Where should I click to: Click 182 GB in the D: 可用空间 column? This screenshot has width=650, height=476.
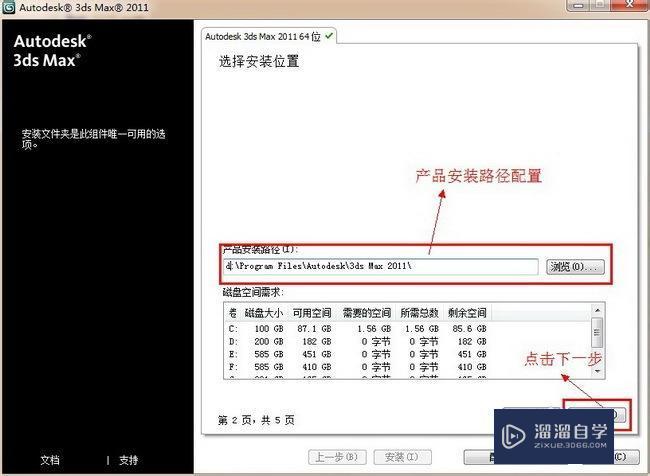pos(317,342)
